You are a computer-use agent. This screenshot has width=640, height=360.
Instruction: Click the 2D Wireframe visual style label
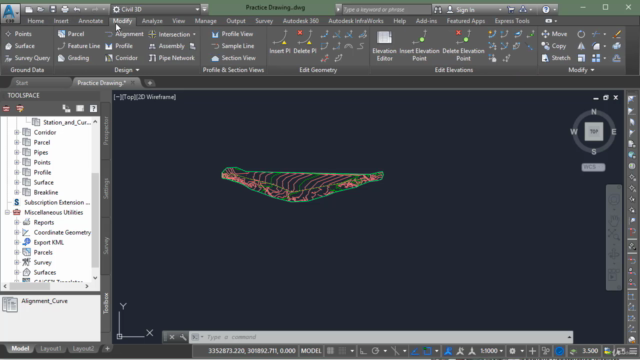(157, 97)
